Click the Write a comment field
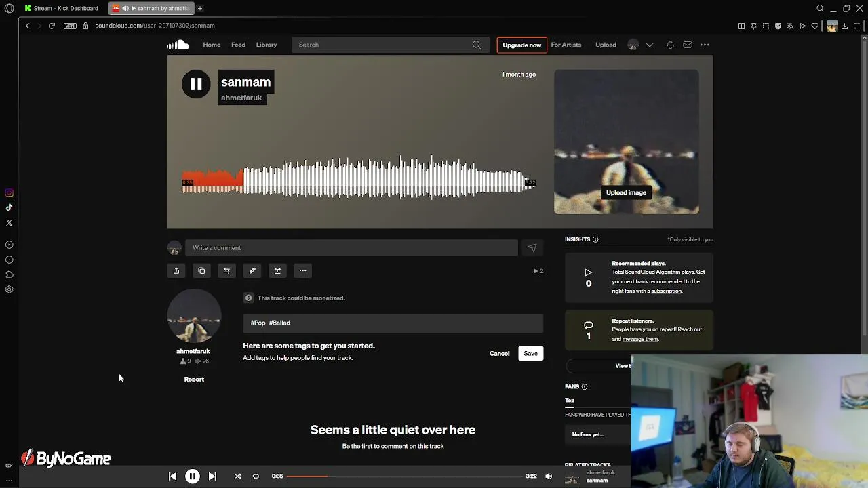Viewport: 868px width, 488px height. (351, 248)
